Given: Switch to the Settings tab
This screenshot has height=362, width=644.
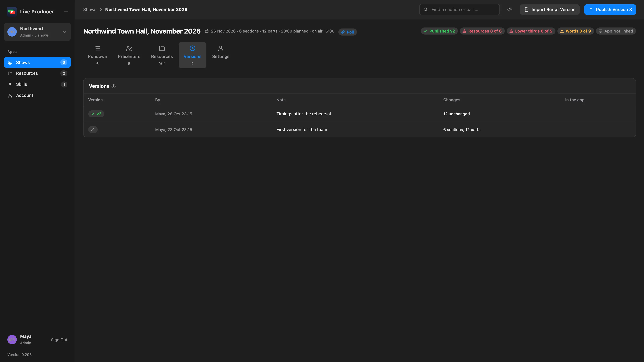Looking at the screenshot, I should pyautogui.click(x=221, y=55).
